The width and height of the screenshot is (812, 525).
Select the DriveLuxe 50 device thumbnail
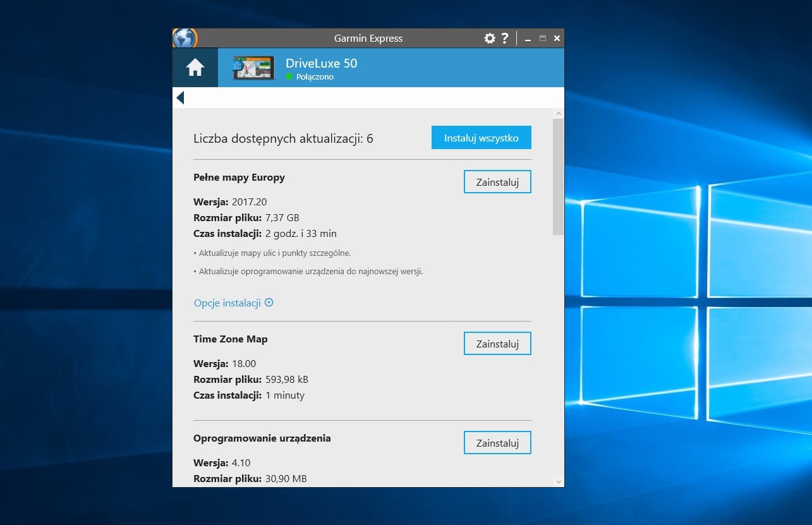click(x=253, y=68)
